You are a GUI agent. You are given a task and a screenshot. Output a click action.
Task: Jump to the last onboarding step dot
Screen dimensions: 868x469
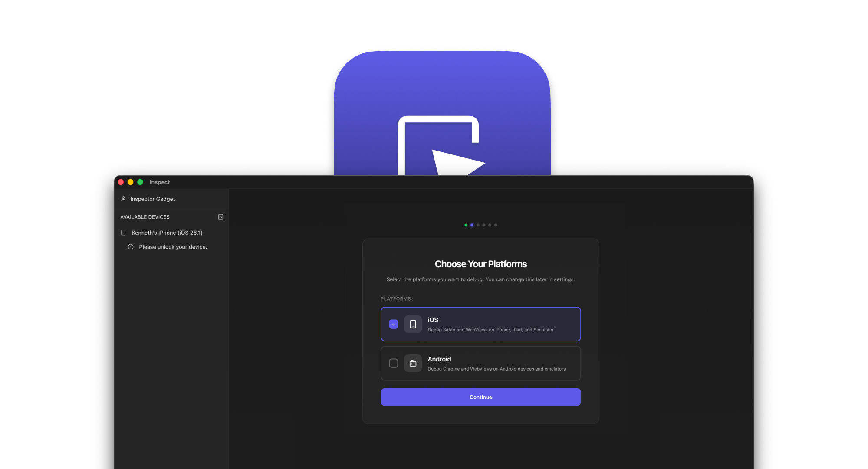(x=496, y=225)
